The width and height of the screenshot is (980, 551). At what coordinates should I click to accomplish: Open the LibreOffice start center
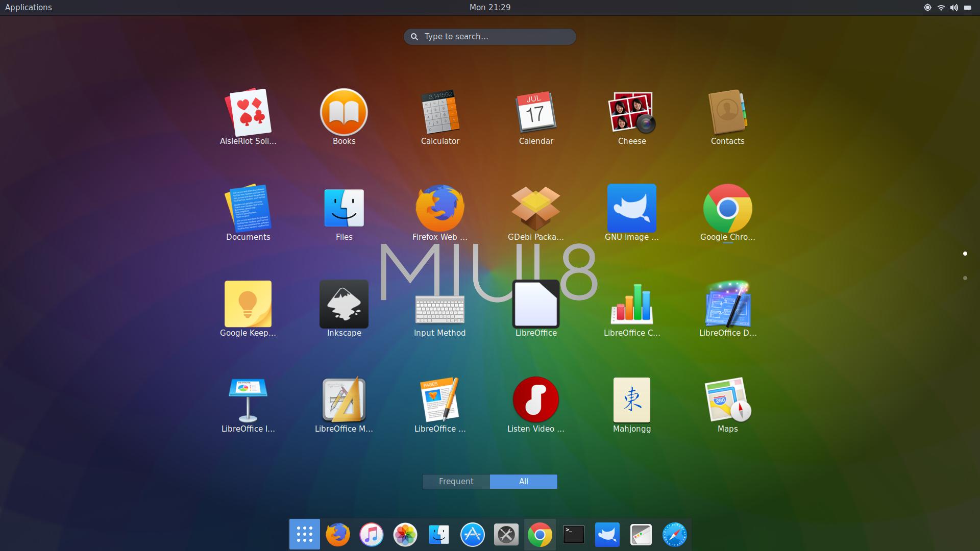point(536,305)
